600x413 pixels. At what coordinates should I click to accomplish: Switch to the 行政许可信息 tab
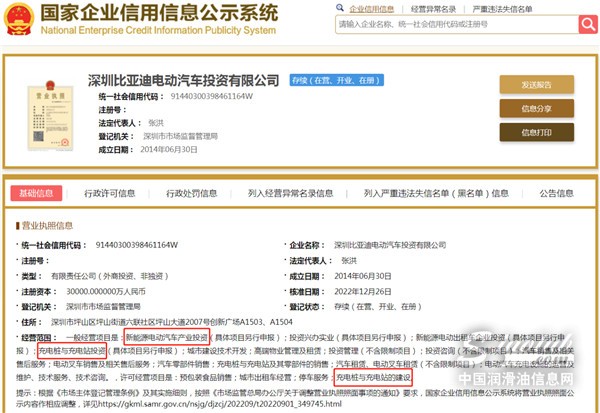[110, 193]
